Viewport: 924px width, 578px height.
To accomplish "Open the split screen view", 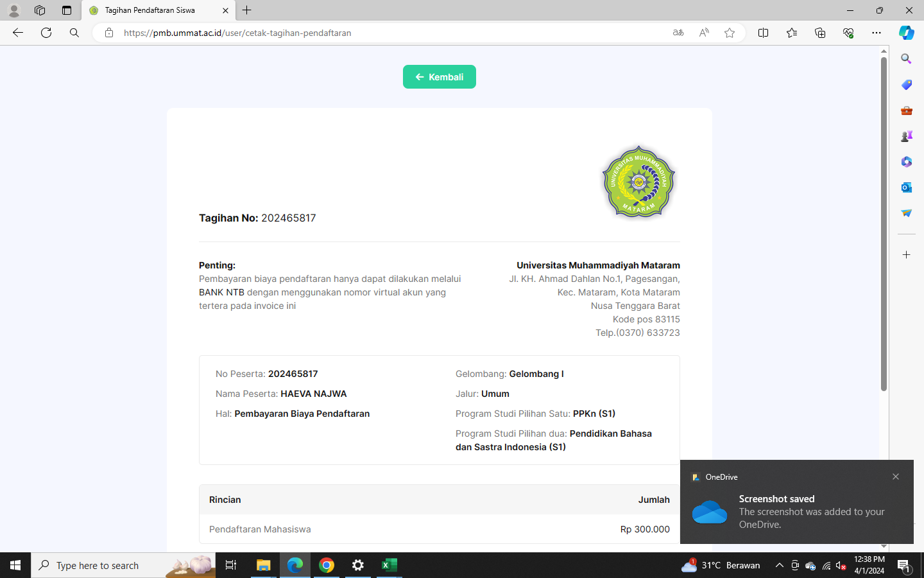I will [x=763, y=33].
